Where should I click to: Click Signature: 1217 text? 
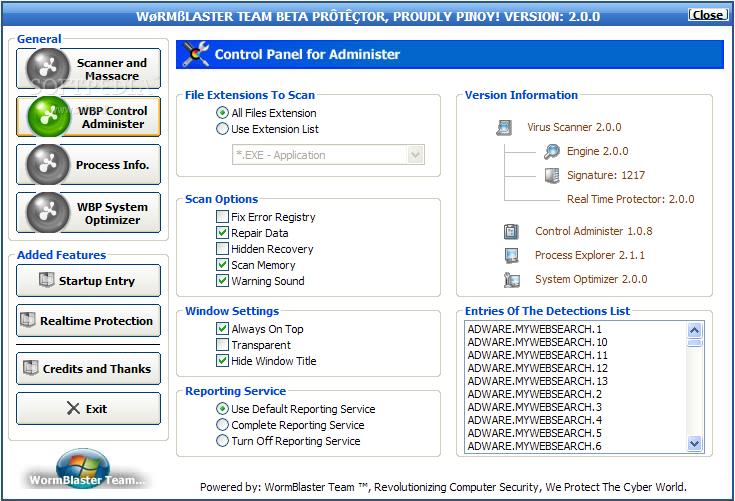(x=606, y=175)
